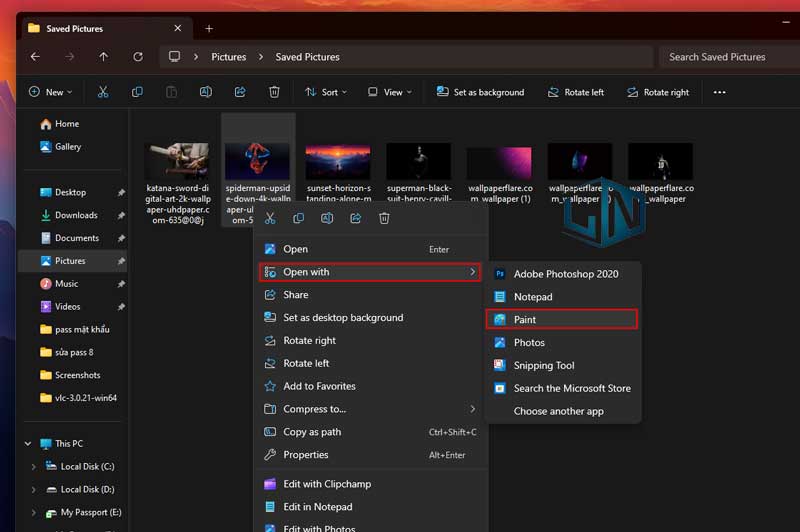Select the katana-sword image thumbnail
The width and height of the screenshot is (800, 532).
178,160
